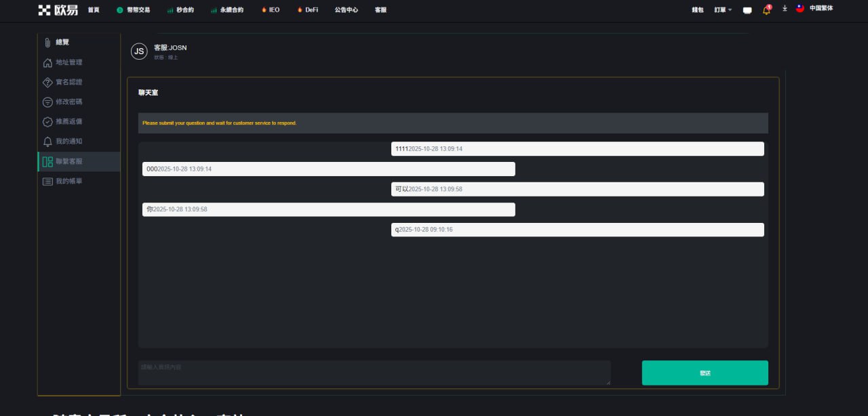Open 修改密碼 in the sidebar
This screenshot has width=868, height=416.
(68, 102)
